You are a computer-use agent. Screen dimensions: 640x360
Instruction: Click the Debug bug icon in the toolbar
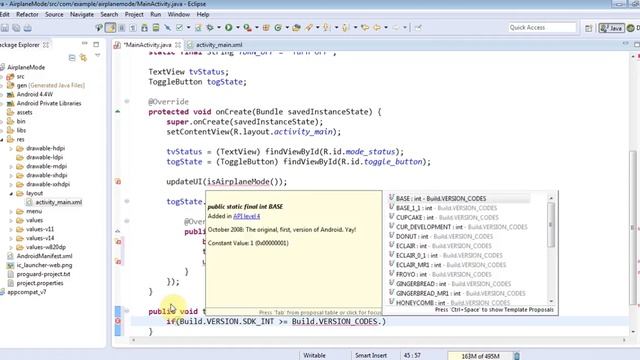pos(210,28)
